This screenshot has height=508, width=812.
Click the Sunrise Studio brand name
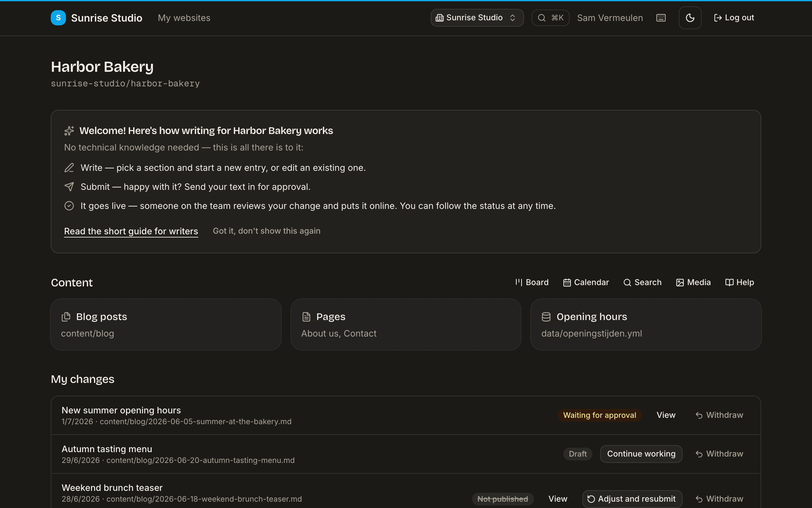tap(107, 18)
